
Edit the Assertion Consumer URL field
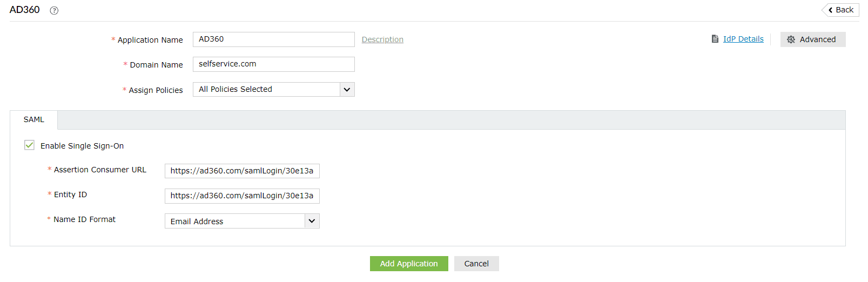[242, 171]
